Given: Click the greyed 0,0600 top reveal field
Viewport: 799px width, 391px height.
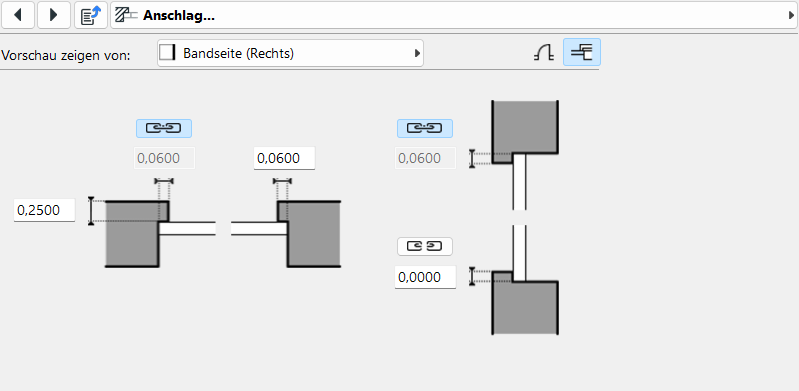Looking at the screenshot, I should (425, 158).
